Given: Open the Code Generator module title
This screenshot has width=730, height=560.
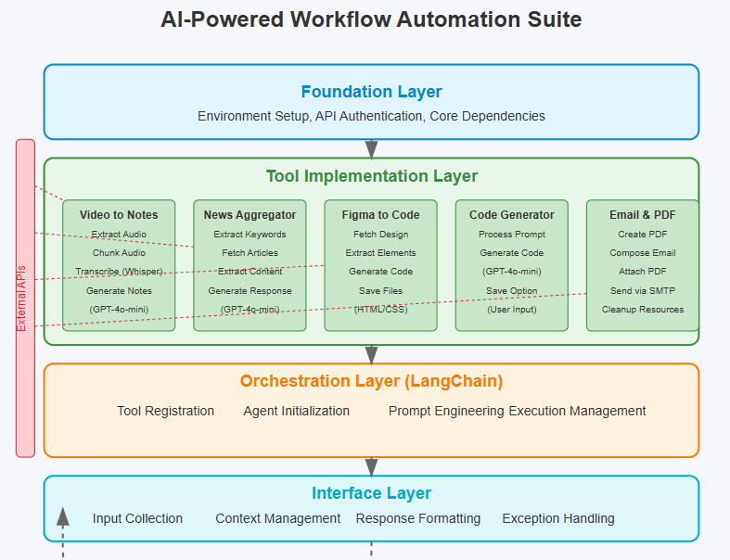Looking at the screenshot, I should tap(511, 215).
